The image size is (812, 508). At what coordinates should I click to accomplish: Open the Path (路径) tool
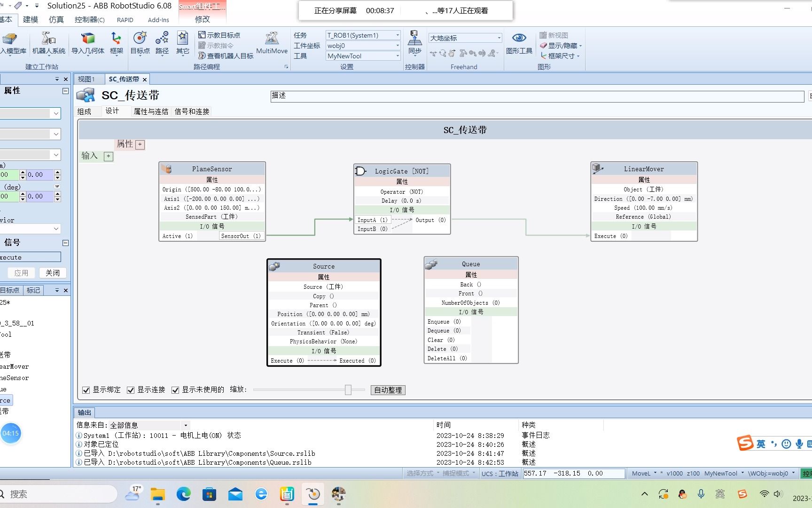click(162, 43)
